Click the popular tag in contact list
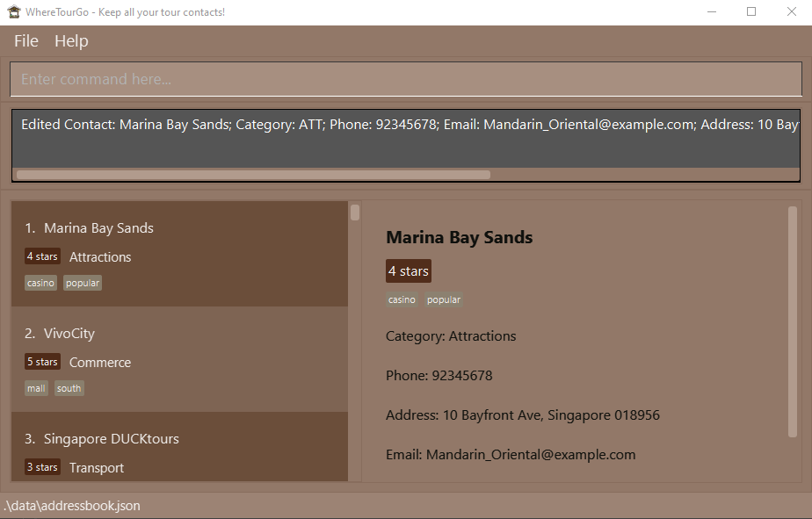The height and width of the screenshot is (519, 812). pos(83,283)
